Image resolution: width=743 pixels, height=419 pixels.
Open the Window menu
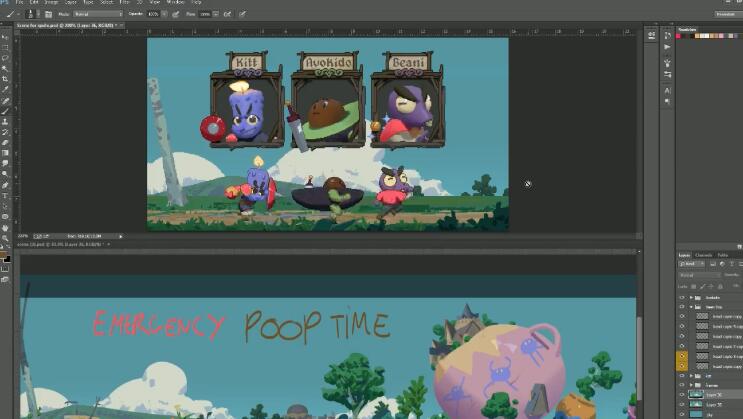click(x=175, y=2)
